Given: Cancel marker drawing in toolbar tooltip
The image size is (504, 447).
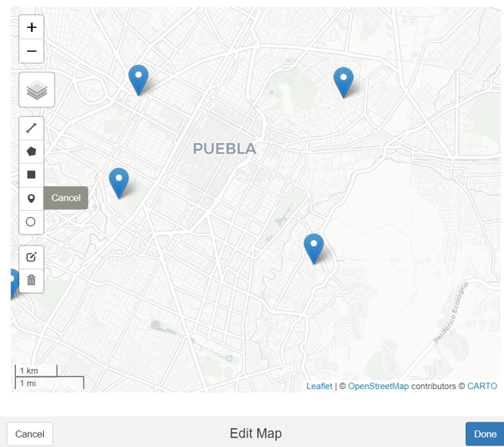Looking at the screenshot, I should click(x=65, y=198).
